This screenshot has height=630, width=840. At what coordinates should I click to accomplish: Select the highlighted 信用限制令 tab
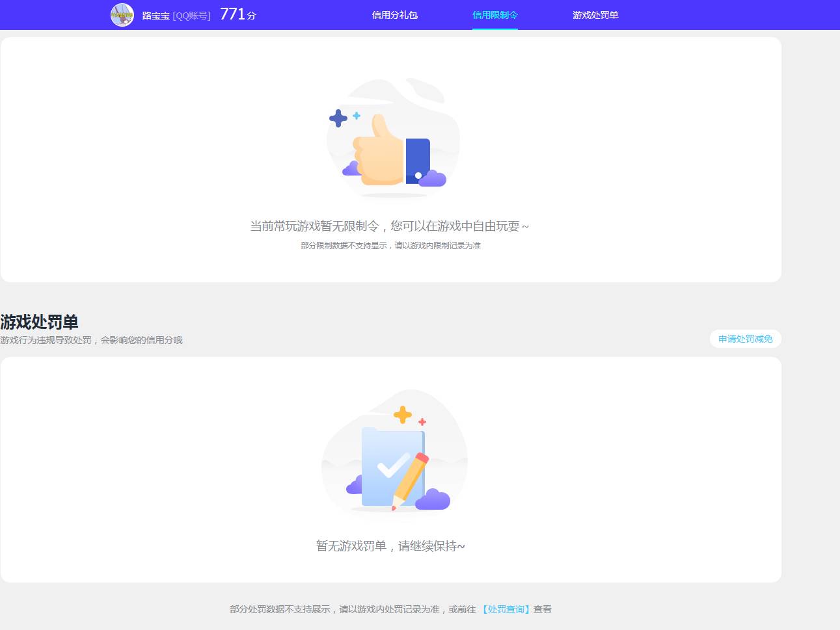pyautogui.click(x=495, y=14)
